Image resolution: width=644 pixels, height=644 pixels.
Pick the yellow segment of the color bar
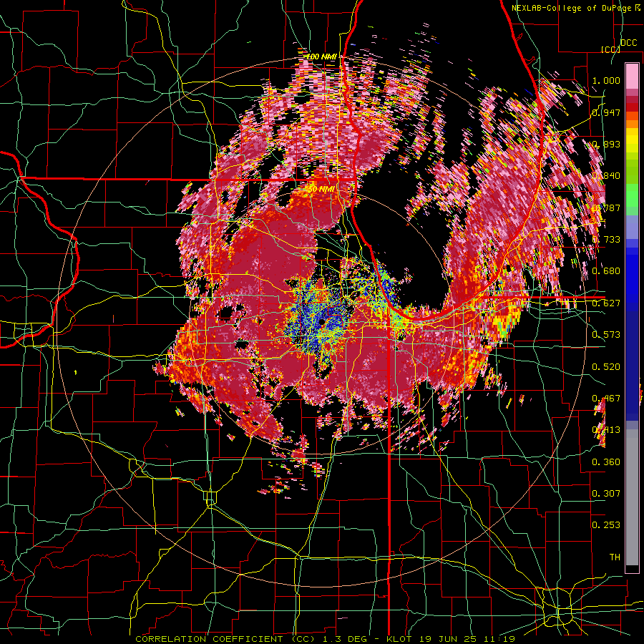coord(632,141)
